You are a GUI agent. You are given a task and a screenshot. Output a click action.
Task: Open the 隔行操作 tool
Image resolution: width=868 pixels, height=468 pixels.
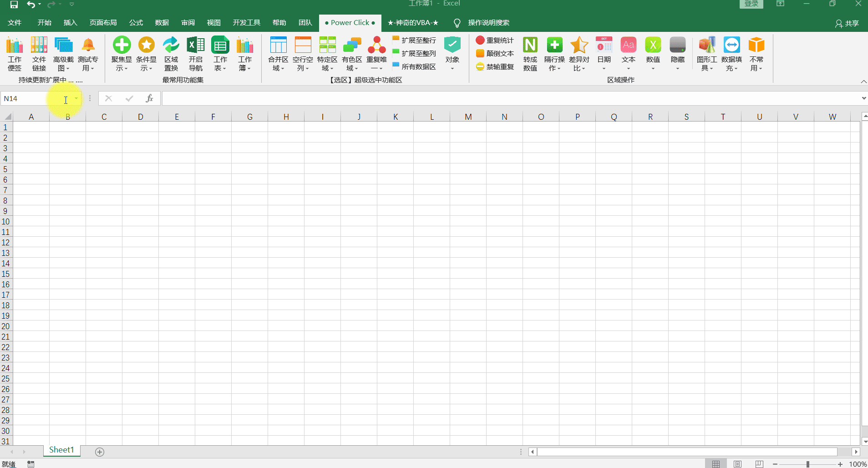(x=554, y=54)
